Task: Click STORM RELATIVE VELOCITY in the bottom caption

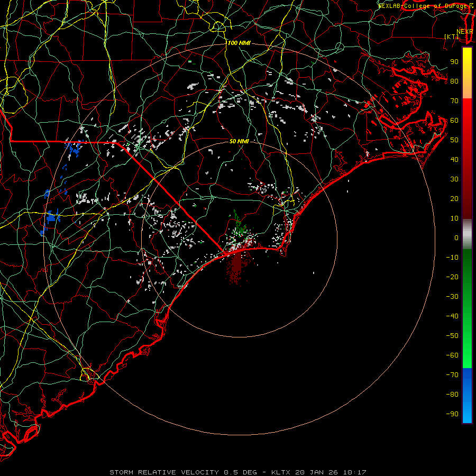Action: tap(164, 472)
